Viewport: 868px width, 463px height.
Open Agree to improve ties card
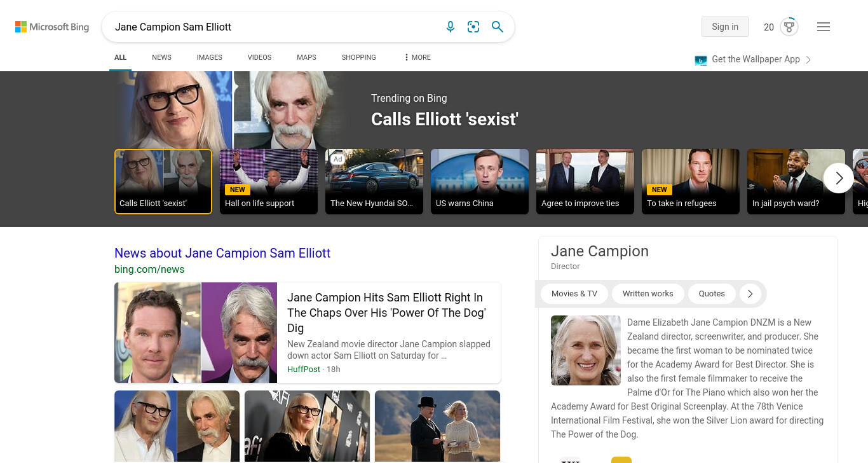(585, 181)
